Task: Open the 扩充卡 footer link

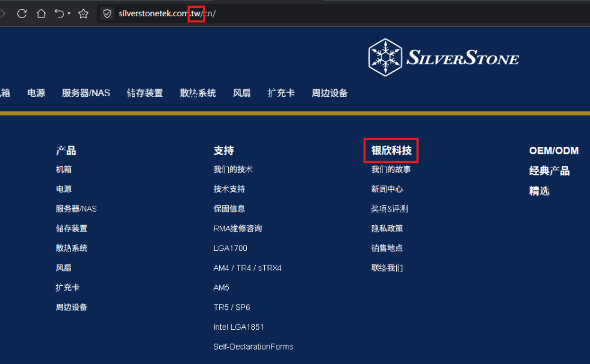Action: pyautogui.click(x=67, y=288)
